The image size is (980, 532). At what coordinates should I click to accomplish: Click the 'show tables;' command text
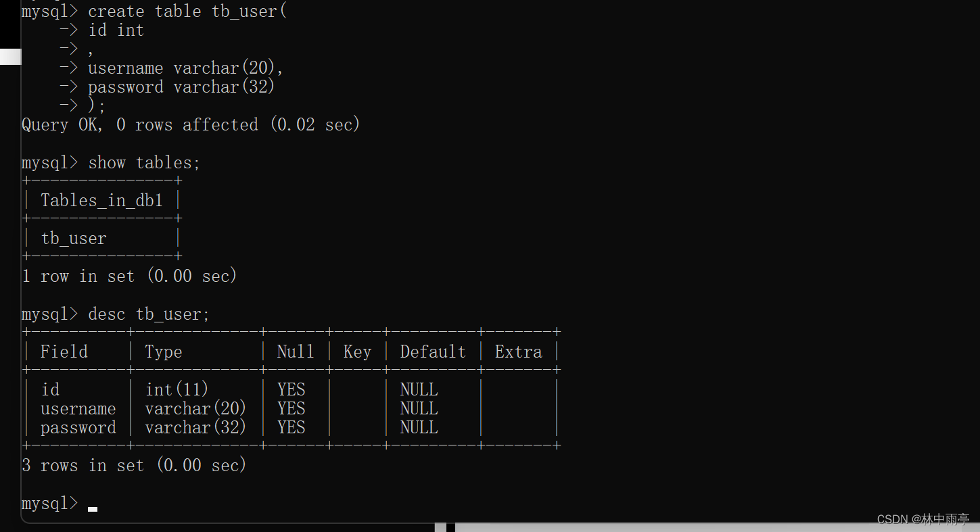pyautogui.click(x=144, y=163)
